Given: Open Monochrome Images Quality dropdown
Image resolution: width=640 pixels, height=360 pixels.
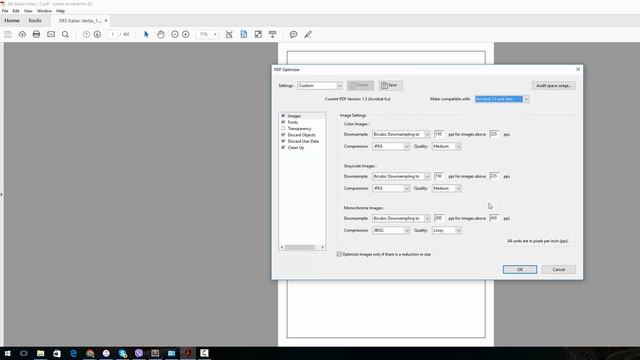Looking at the screenshot, I should pyautogui.click(x=447, y=230).
